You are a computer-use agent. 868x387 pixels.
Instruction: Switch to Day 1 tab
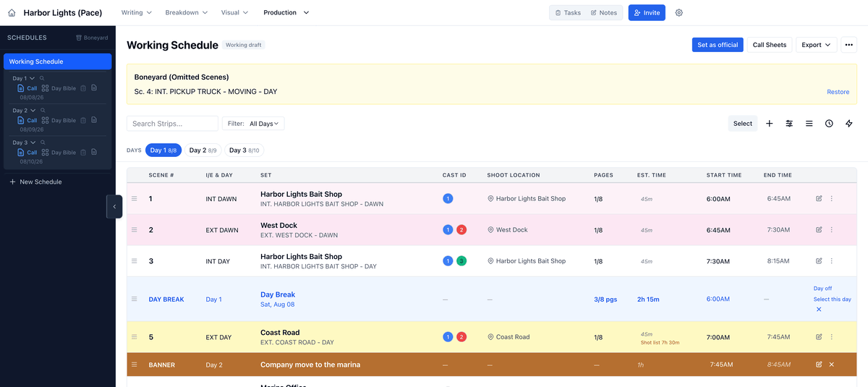163,150
